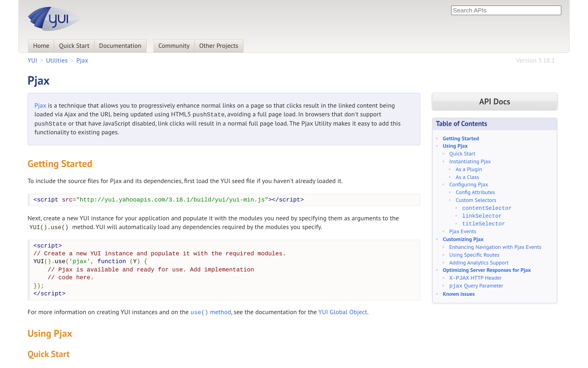Click the orange Quick Start heading
This screenshot has width=588, height=368.
point(49,354)
